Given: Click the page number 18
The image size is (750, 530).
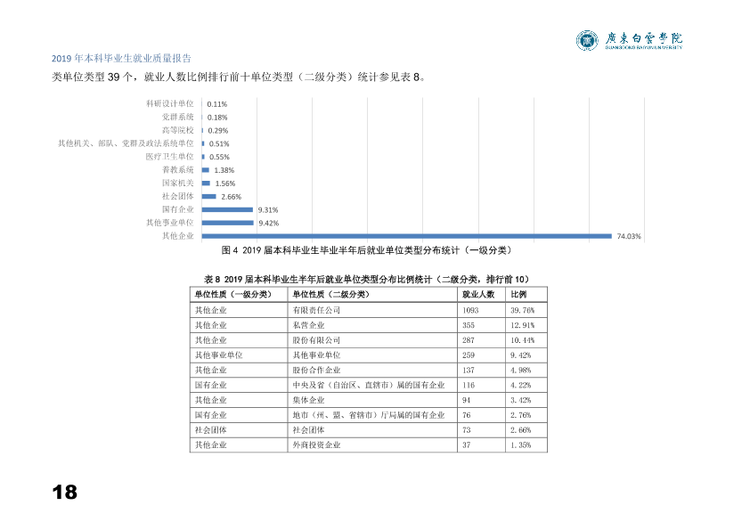Looking at the screenshot, I should pos(65,492).
